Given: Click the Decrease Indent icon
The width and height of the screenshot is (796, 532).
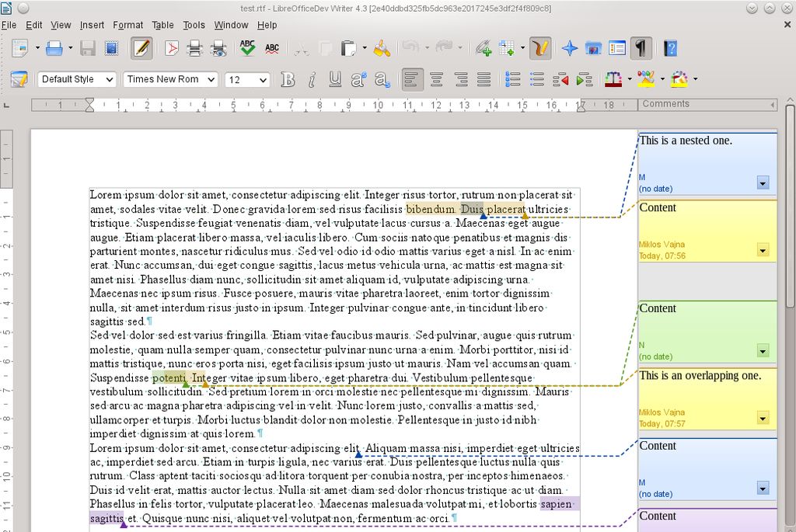Looking at the screenshot, I should point(560,80).
